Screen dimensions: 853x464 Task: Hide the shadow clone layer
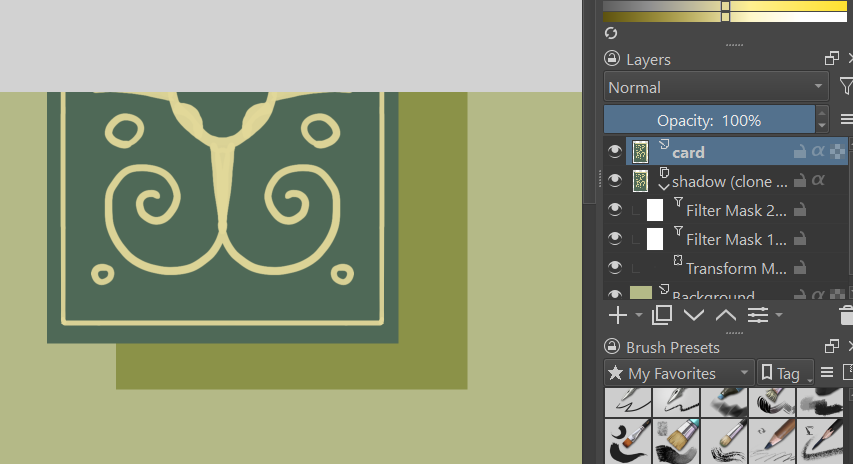[615, 180]
